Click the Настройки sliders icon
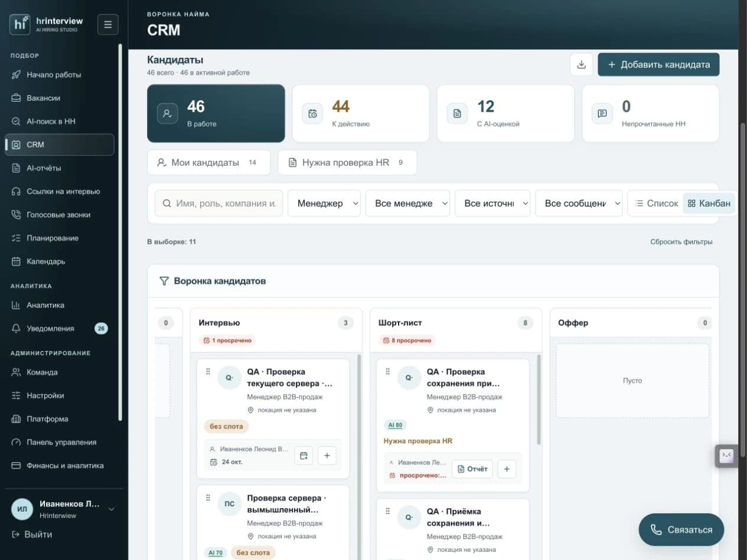 coord(16,395)
